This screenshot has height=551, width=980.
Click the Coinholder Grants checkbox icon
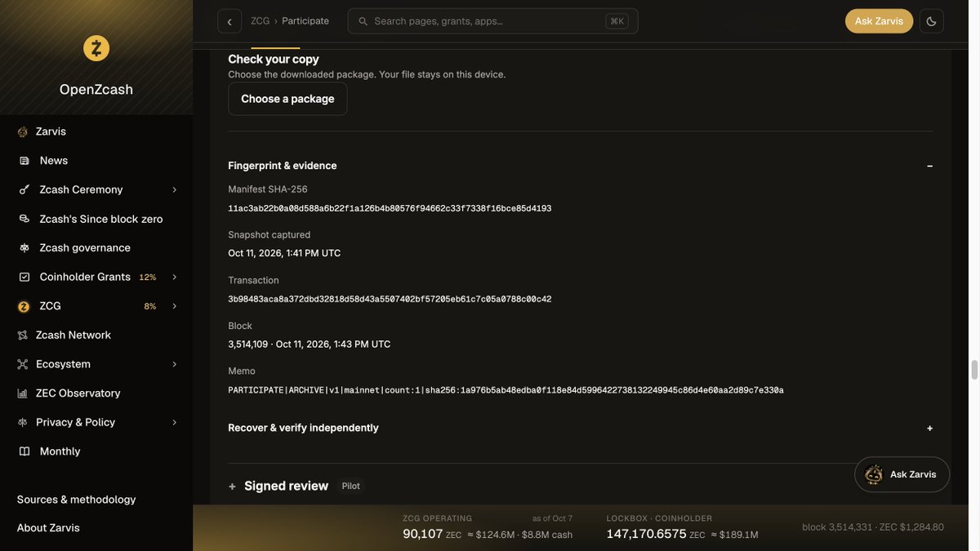coord(24,277)
